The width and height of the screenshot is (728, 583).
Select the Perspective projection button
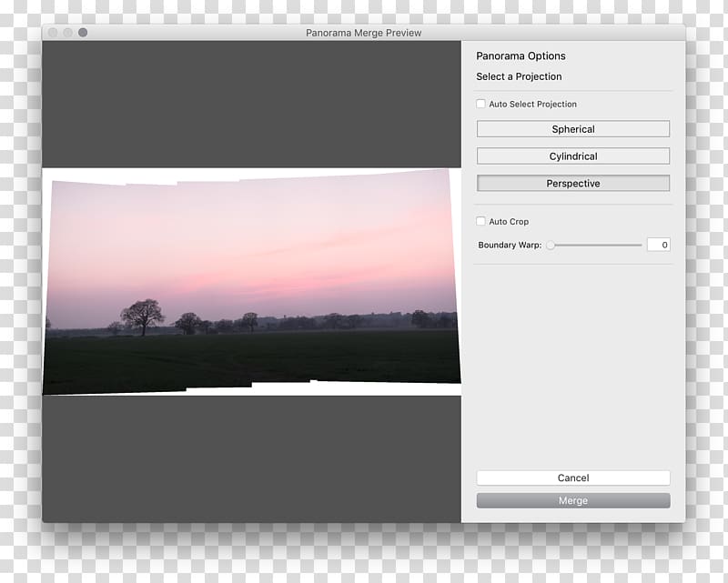573,184
